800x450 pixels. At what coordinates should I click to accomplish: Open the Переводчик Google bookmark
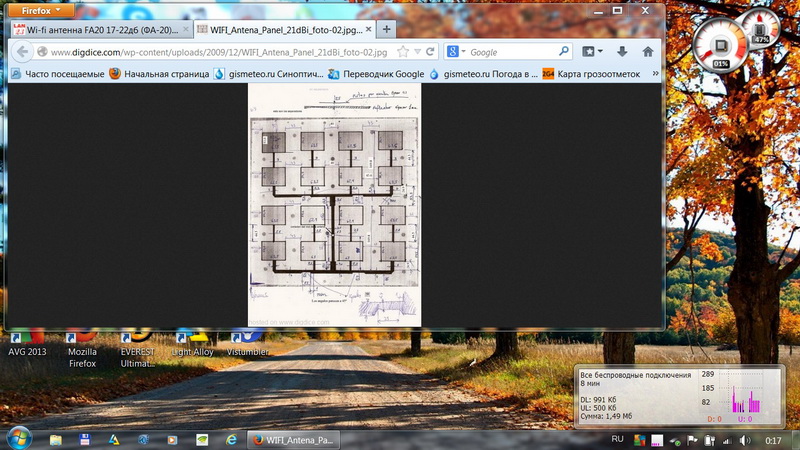point(376,74)
